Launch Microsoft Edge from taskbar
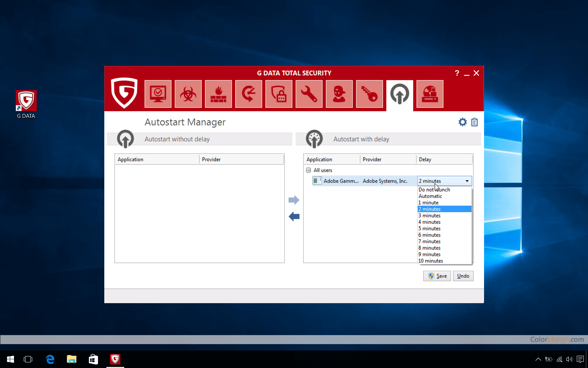This screenshot has height=368, width=588. 50,359
